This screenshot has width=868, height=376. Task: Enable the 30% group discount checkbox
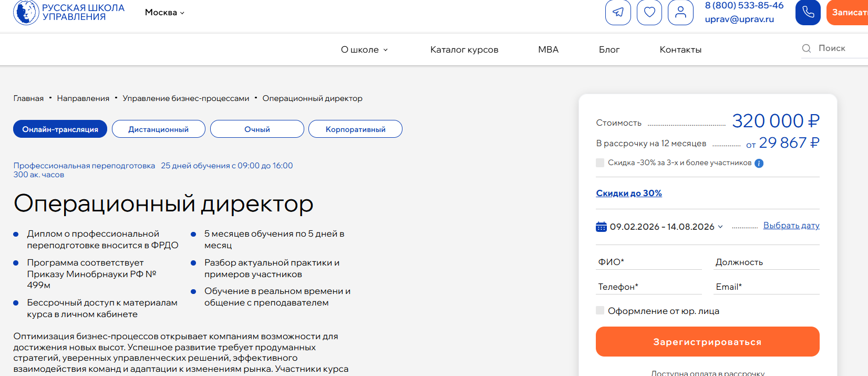point(600,163)
